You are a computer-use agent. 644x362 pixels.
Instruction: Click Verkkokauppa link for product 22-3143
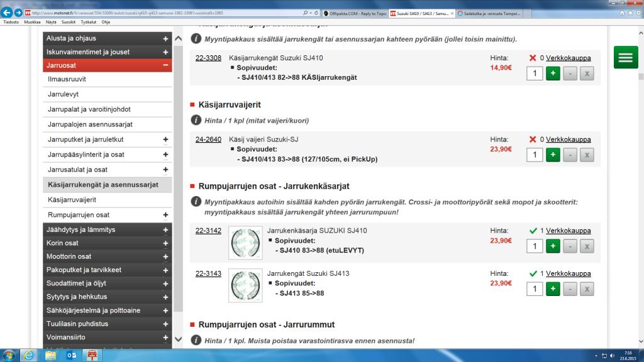point(569,273)
